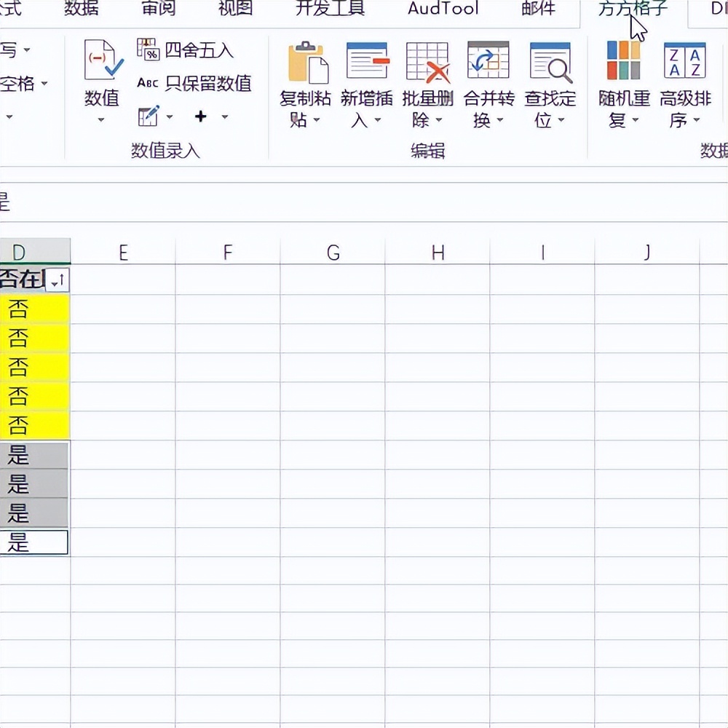728x728 pixels.
Task: Click the active 是 cell with border
Action: [x=34, y=542]
